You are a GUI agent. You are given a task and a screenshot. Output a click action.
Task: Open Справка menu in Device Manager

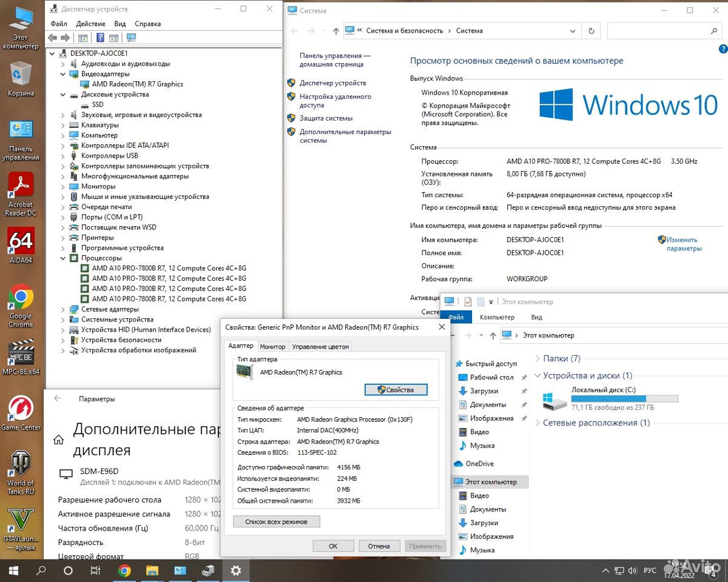pos(148,24)
